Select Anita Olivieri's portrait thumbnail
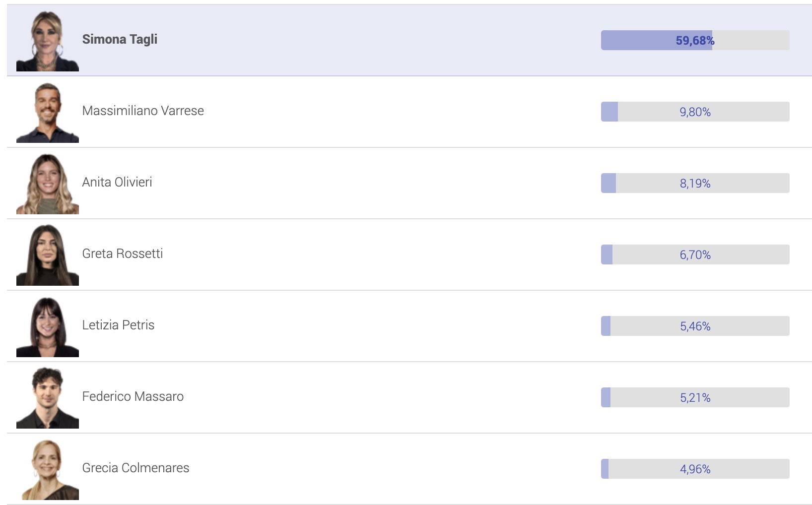The height and width of the screenshot is (505, 812). coord(48,184)
